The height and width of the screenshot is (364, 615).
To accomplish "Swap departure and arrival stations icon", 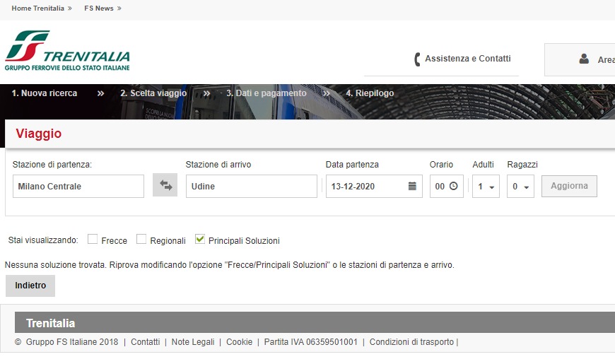I will (x=165, y=185).
